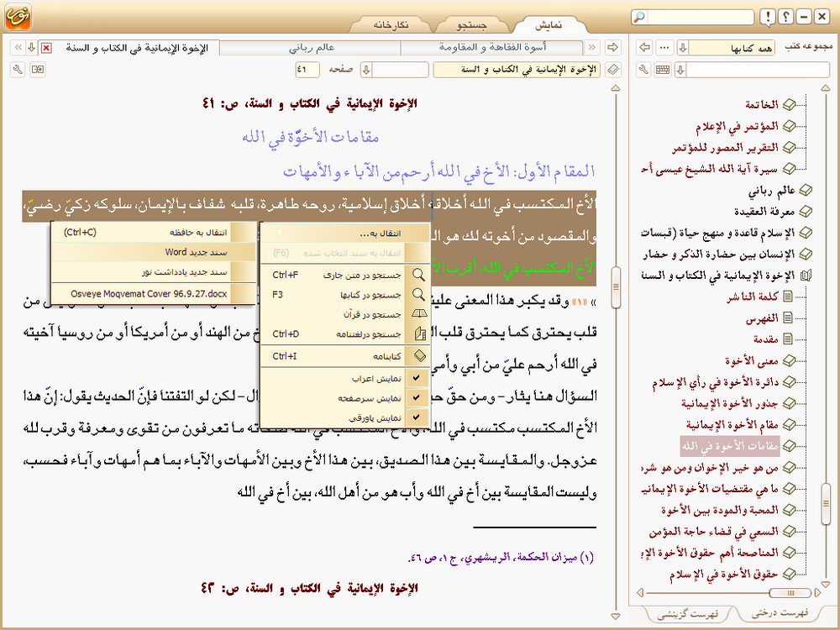Image resolution: width=840 pixels, height=630 pixels.
Task: Select tree item معرفة العقيدة
Action: click(x=764, y=212)
